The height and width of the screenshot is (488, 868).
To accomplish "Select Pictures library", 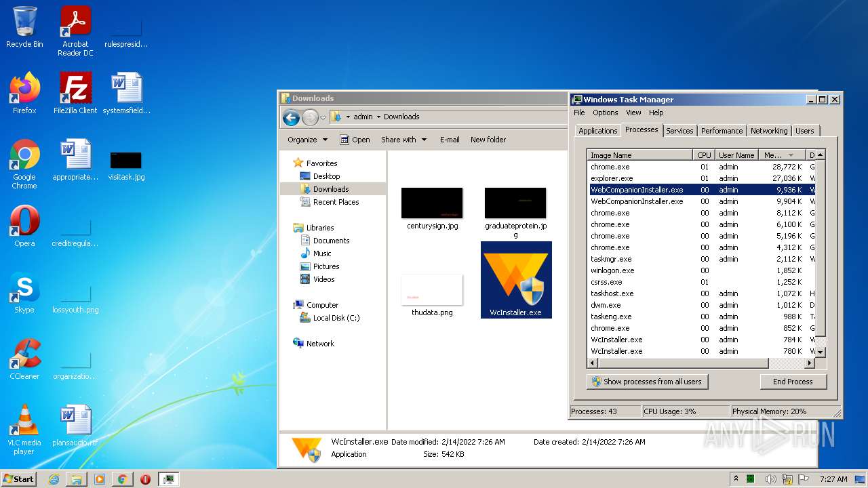I will tap(326, 266).
